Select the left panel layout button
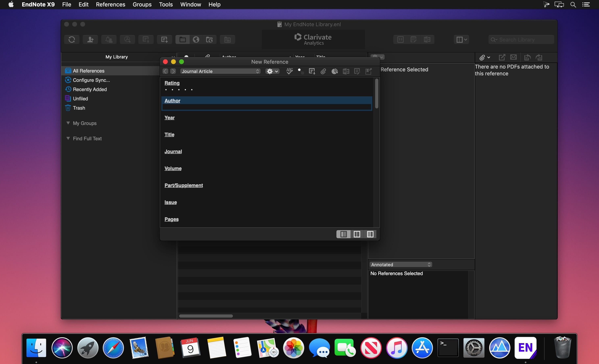Viewport: 599px width, 364px height. coord(343,234)
